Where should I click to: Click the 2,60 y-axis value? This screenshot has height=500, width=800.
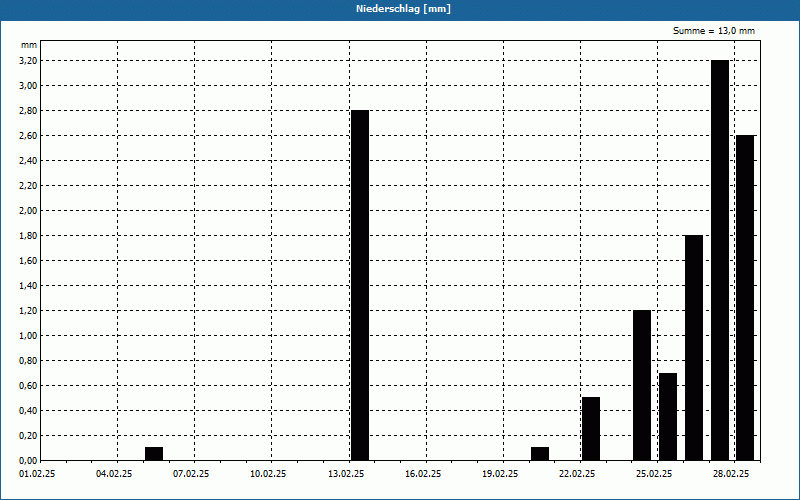[28, 136]
